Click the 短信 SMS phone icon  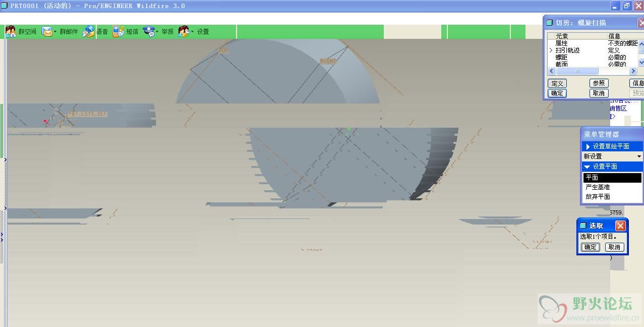119,31
